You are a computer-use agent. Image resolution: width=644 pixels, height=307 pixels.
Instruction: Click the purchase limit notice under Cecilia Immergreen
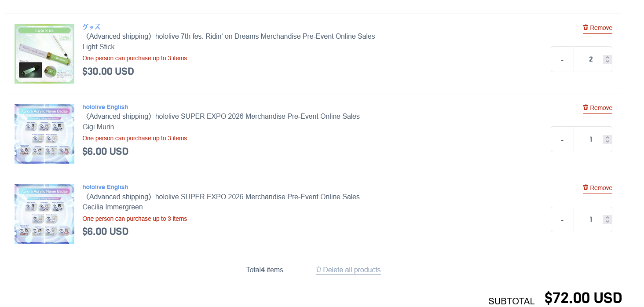tap(135, 219)
